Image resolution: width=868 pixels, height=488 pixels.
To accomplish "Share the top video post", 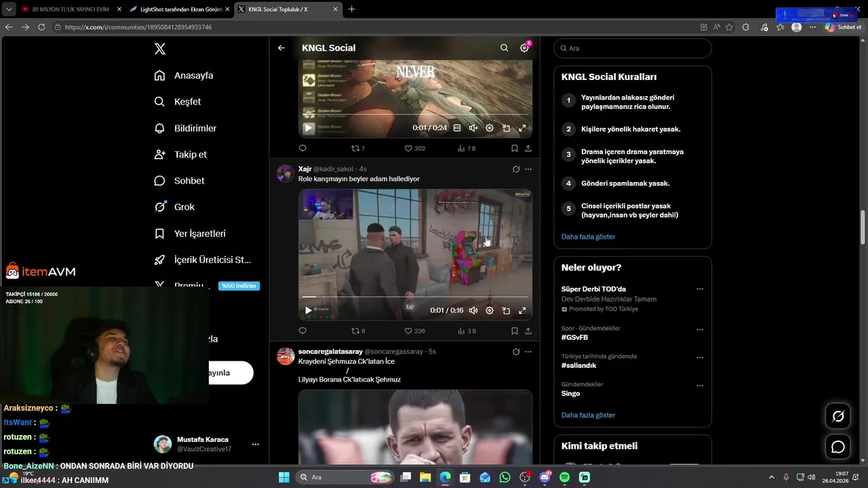I will tap(528, 148).
